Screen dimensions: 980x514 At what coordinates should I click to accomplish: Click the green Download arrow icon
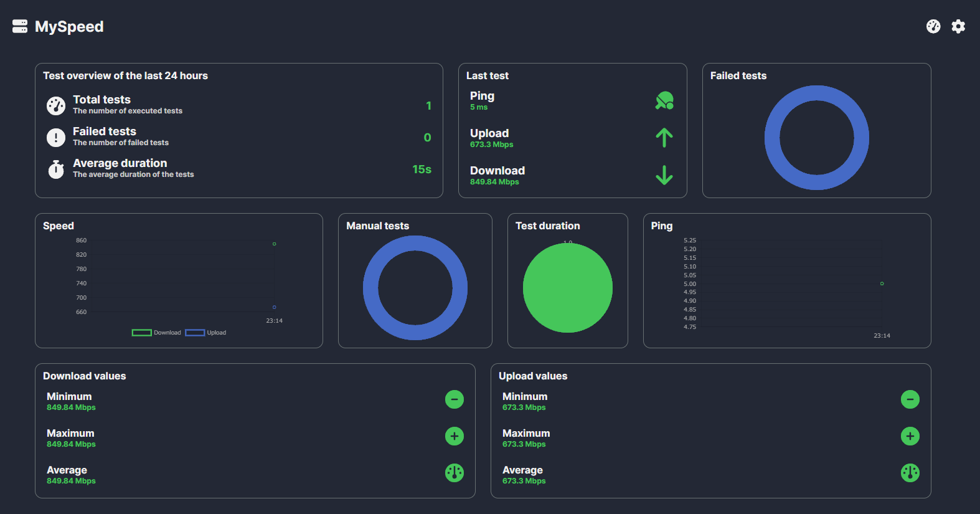[664, 175]
